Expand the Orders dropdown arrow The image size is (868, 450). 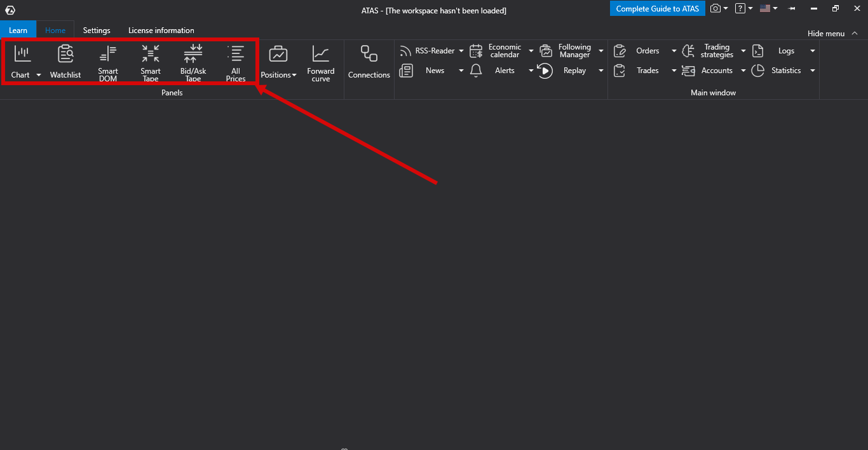[x=674, y=51]
